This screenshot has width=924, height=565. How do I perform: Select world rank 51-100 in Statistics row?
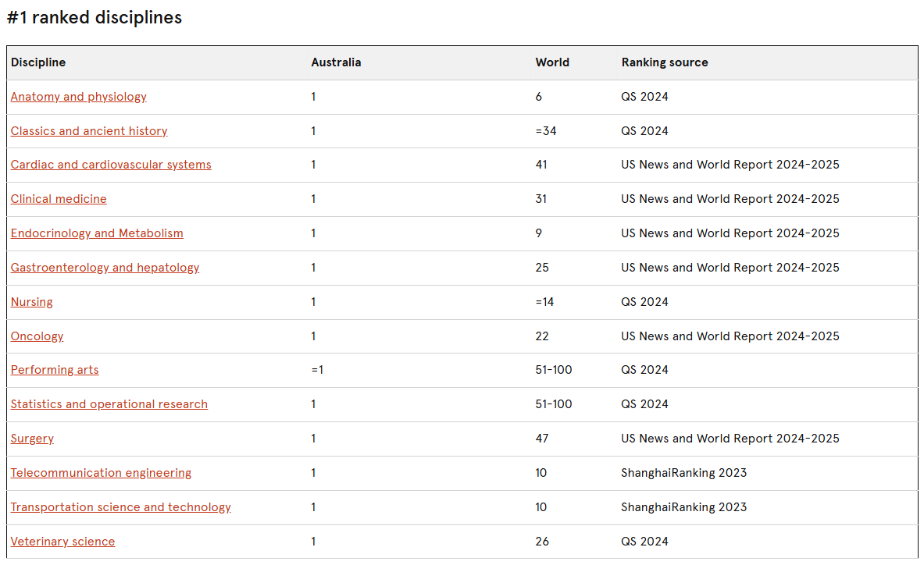pyautogui.click(x=553, y=404)
